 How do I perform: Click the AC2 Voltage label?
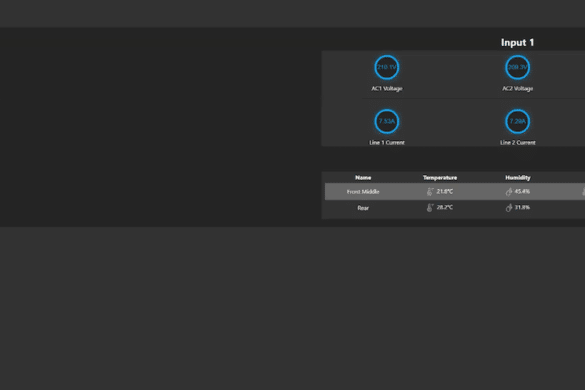click(x=517, y=88)
